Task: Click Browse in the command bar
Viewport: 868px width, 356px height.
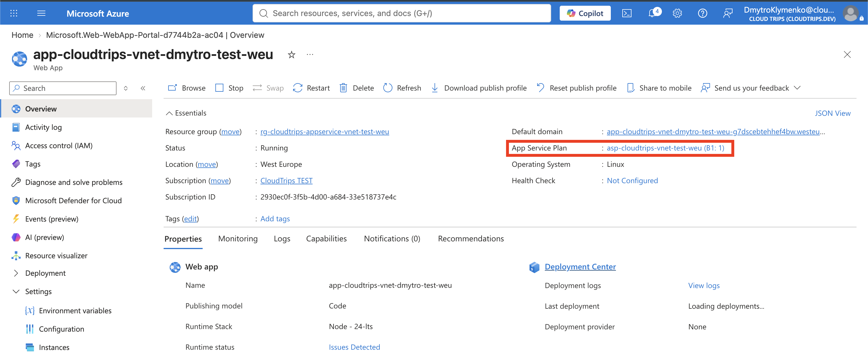Action: (x=187, y=88)
